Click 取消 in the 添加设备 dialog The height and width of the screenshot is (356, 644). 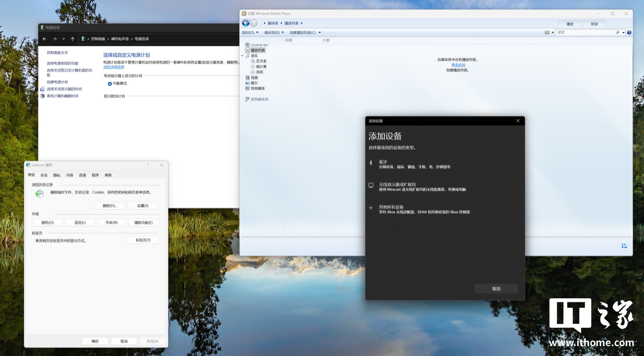coord(496,289)
